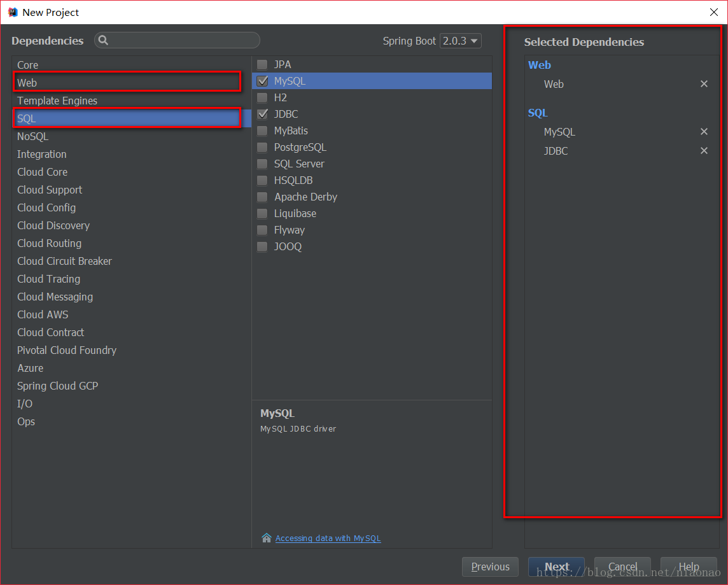This screenshot has height=585, width=728.
Task: Focus the Dependencies search field
Action: [x=177, y=40]
